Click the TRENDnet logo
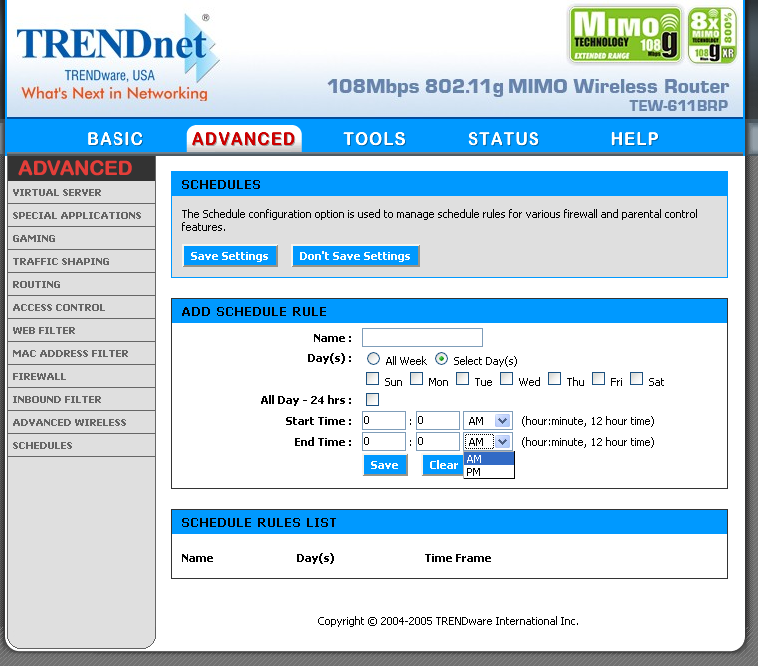 tap(117, 57)
